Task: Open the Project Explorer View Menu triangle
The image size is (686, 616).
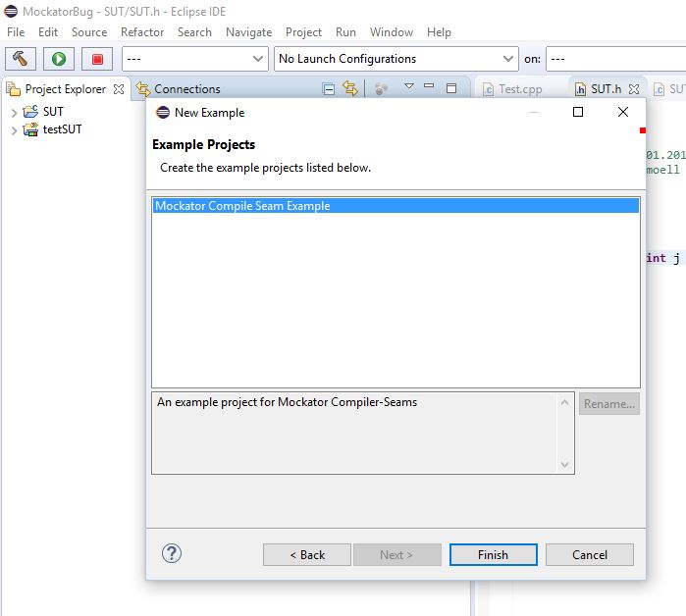Action: coord(409,86)
